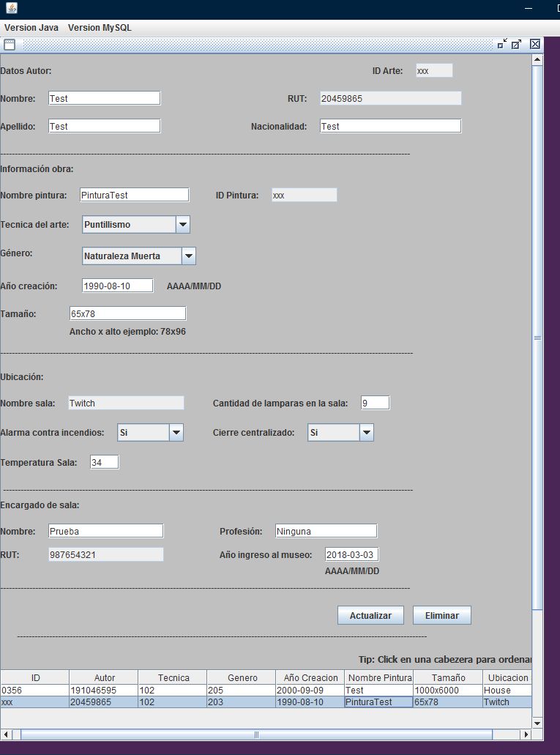Click the encargado RUT field 987654321

pyautogui.click(x=106, y=554)
